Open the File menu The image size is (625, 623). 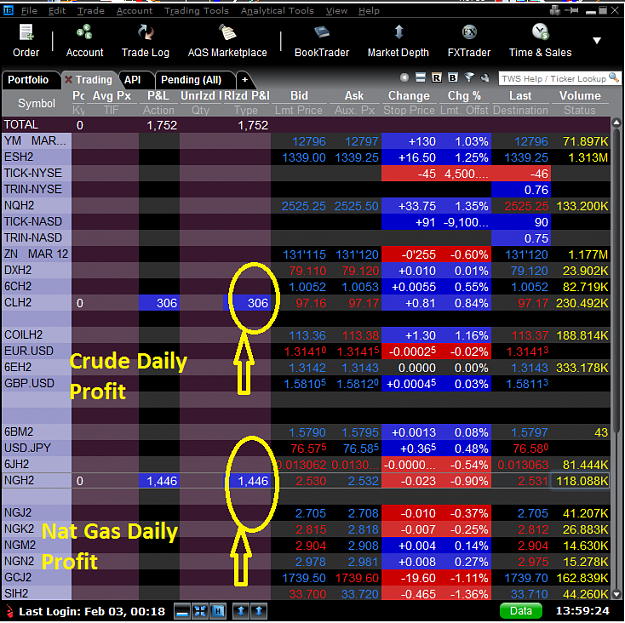click(x=29, y=11)
